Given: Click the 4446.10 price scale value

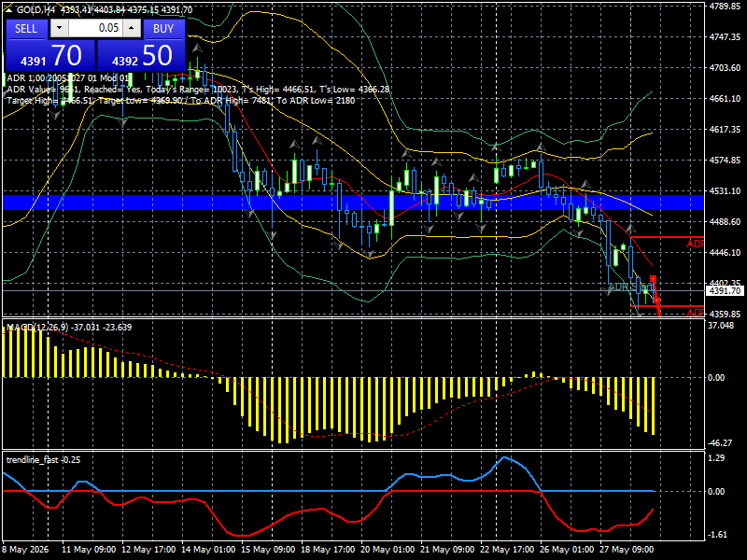Looking at the screenshot, I should (725, 252).
